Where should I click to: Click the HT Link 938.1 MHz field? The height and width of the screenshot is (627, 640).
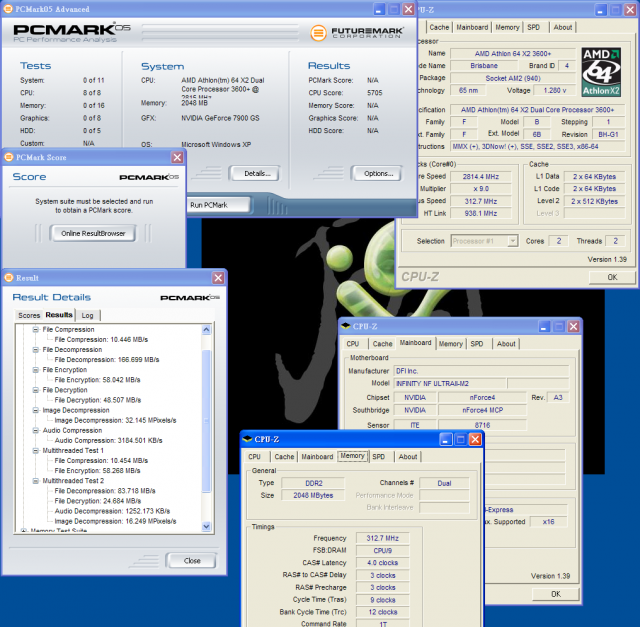click(x=481, y=213)
